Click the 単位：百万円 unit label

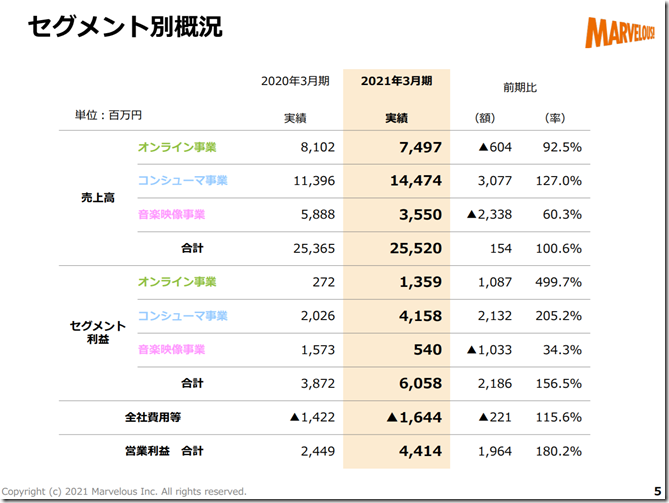108,115
